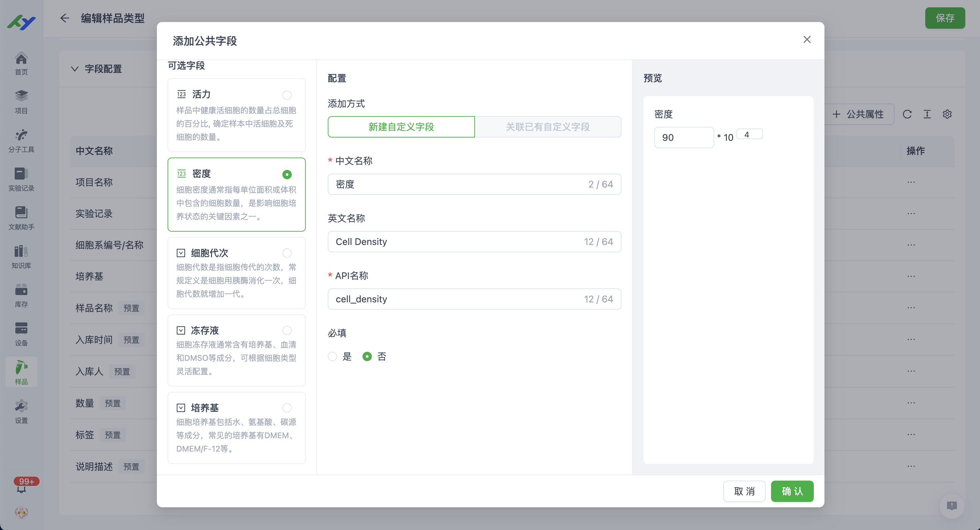
Task: Select the 项目 icon in sidebar
Action: click(x=21, y=101)
